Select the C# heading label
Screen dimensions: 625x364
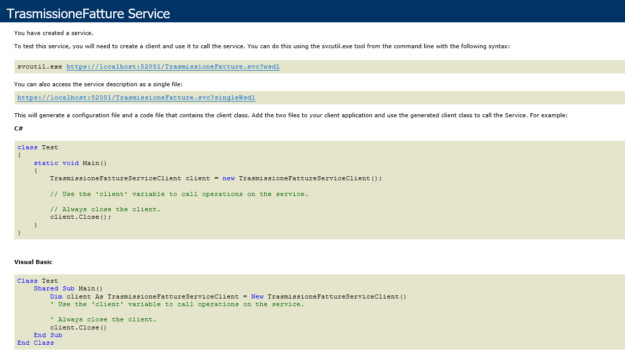[x=17, y=128]
